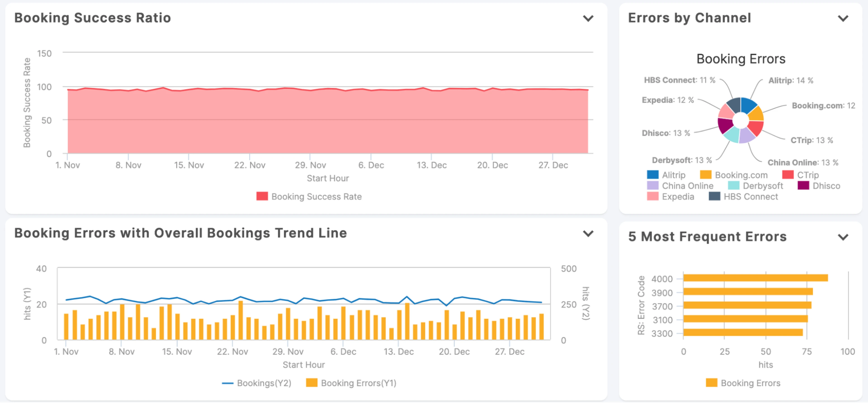Toggle the Booking Success Rate legend item
Screen dimensions: 868x403
(309, 197)
